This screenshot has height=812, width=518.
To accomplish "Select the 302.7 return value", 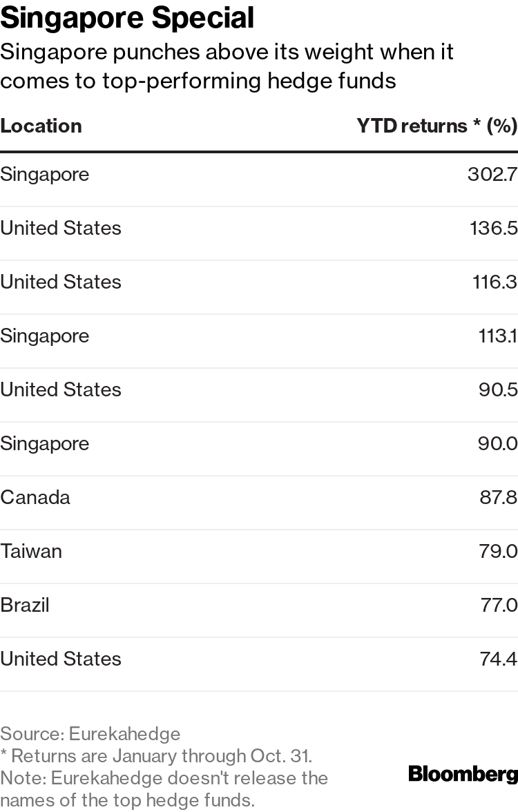I will point(492,174).
